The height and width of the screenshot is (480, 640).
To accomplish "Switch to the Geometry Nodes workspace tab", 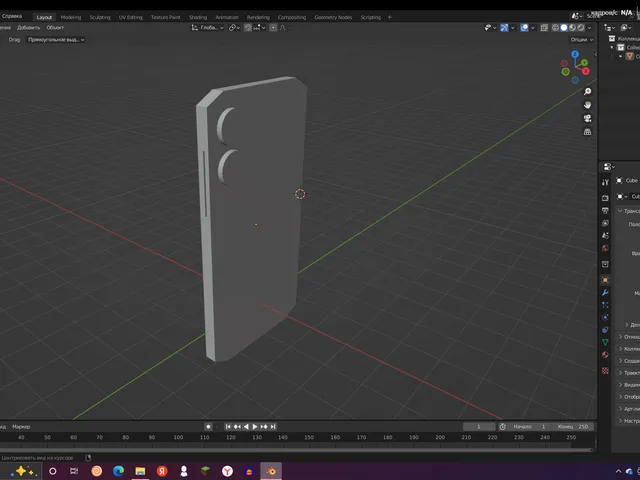I will [333, 17].
